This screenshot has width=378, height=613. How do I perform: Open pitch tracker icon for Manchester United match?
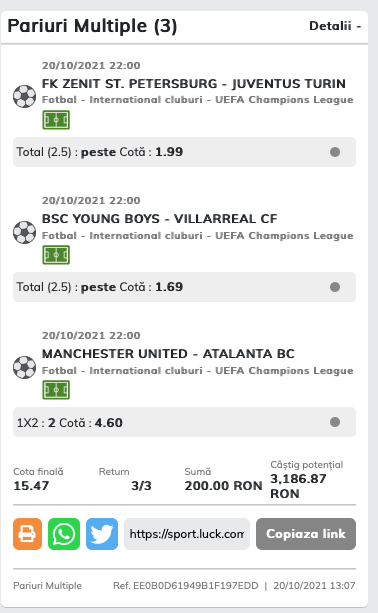point(56,390)
